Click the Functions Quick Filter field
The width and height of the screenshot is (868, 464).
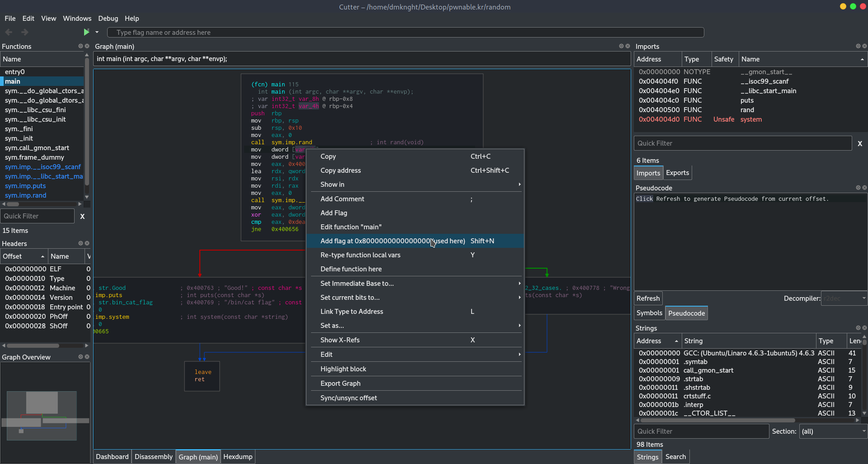click(x=38, y=216)
